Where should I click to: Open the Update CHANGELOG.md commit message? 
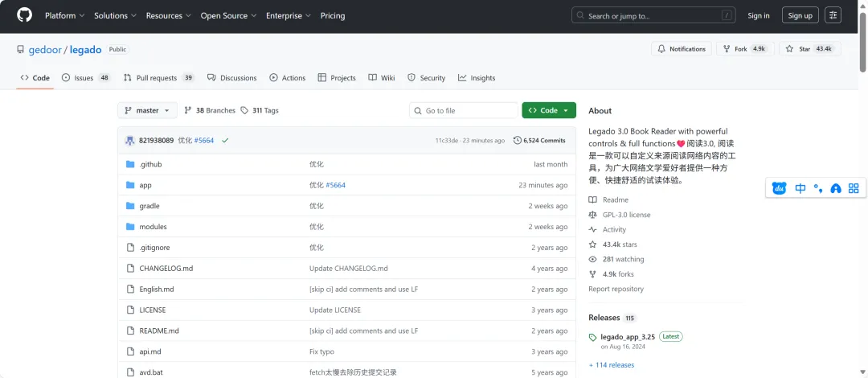coord(348,269)
